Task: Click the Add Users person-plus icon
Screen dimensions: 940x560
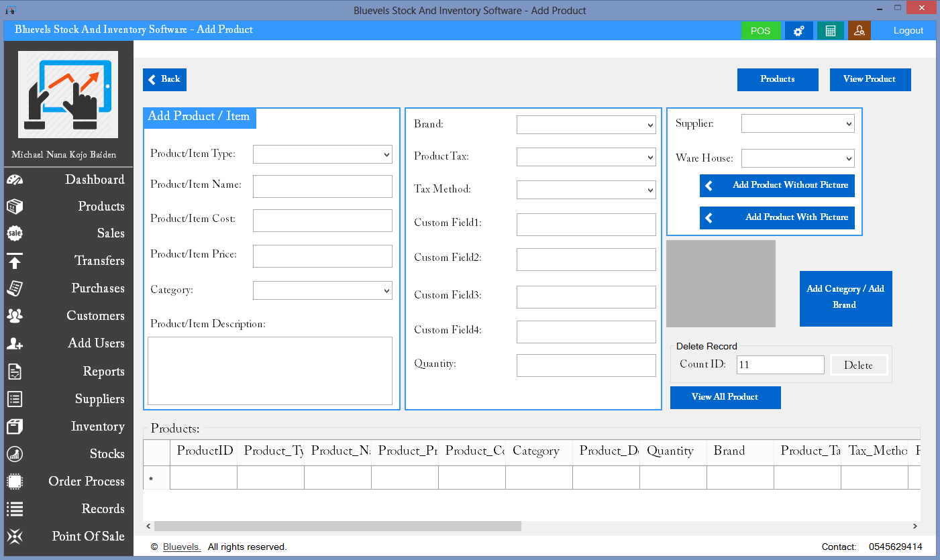Action: click(15, 343)
